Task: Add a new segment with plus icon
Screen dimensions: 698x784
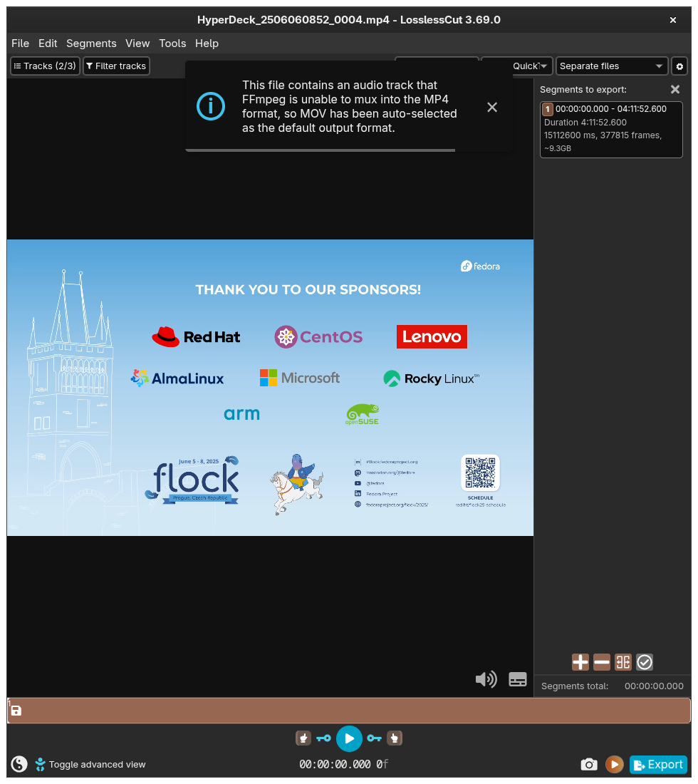Action: [580, 663]
